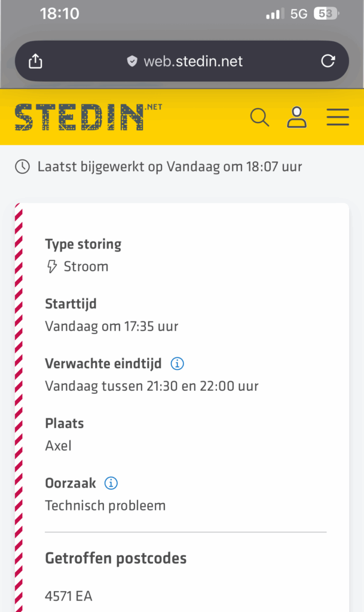364x612 pixels.
Task: Tap the Laatst bijgewerkt timestamp text
Action: [x=170, y=167]
